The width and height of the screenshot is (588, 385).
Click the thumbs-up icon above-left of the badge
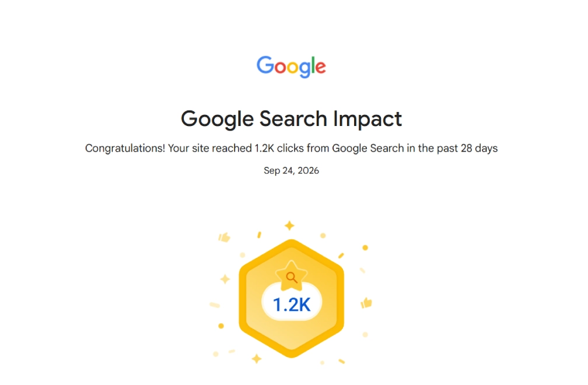[x=224, y=237]
